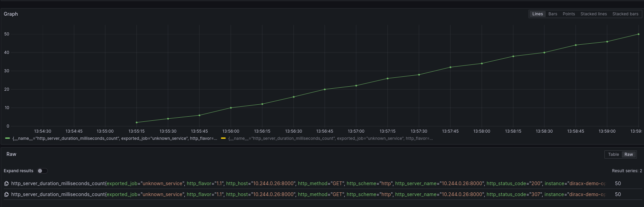Viewport: 644px width, 207px height.
Task: Switch graph style to Points
Action: pyautogui.click(x=569, y=14)
